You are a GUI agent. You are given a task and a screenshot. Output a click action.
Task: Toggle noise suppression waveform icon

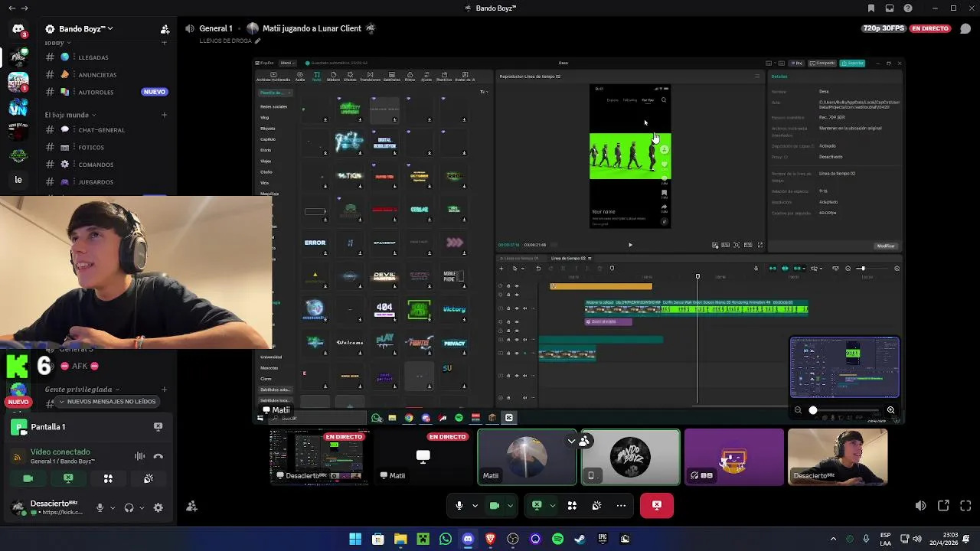click(x=139, y=456)
